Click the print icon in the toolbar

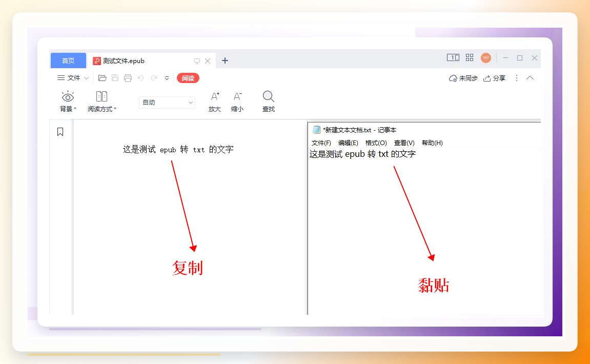pos(128,78)
